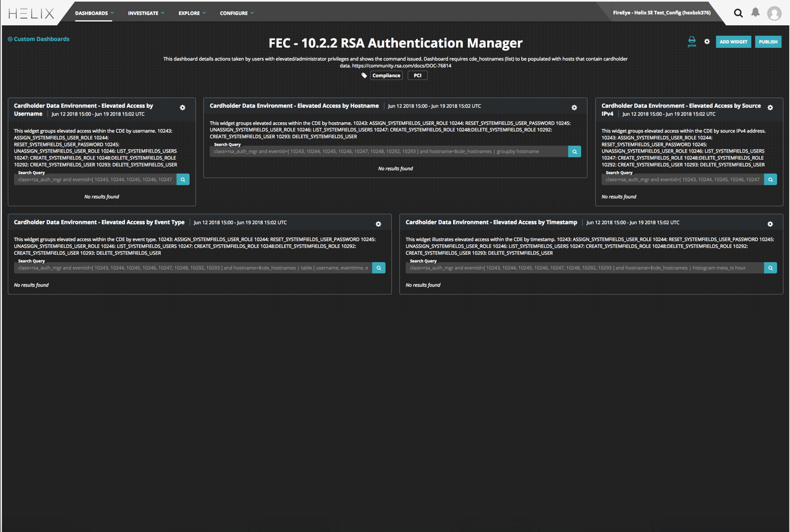Click search query field in Hostname widget

389,151
